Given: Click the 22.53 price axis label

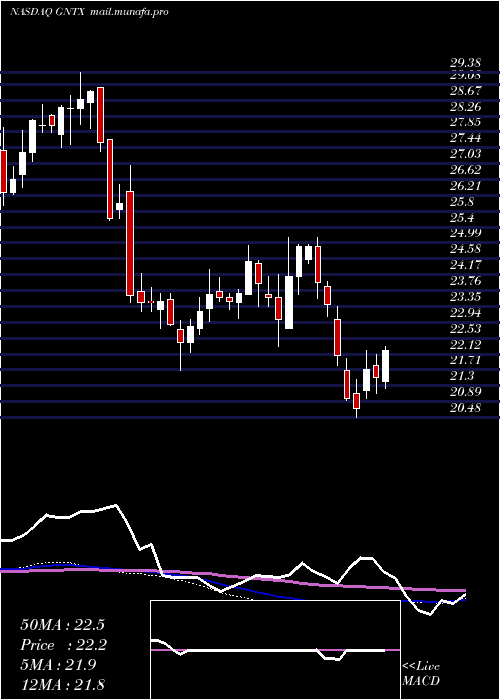Looking at the screenshot, I should [x=467, y=329].
